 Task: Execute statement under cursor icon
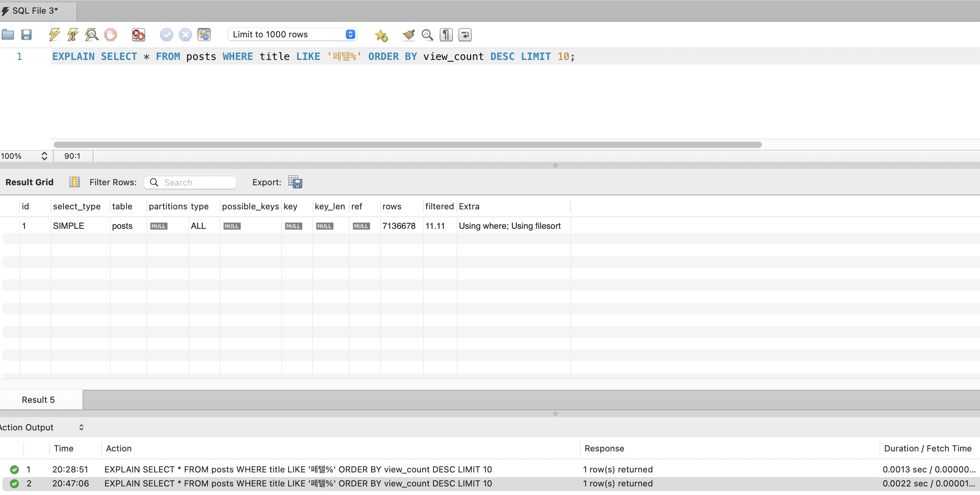click(x=73, y=35)
